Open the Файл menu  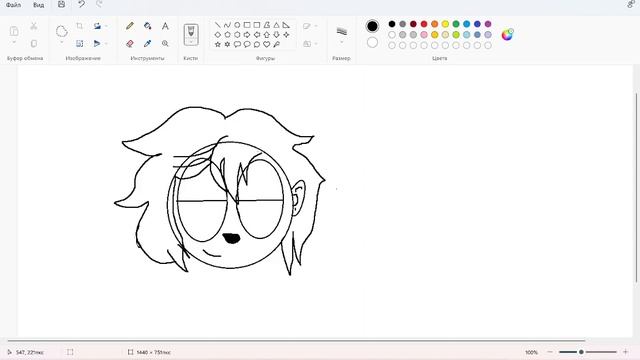click(x=13, y=5)
